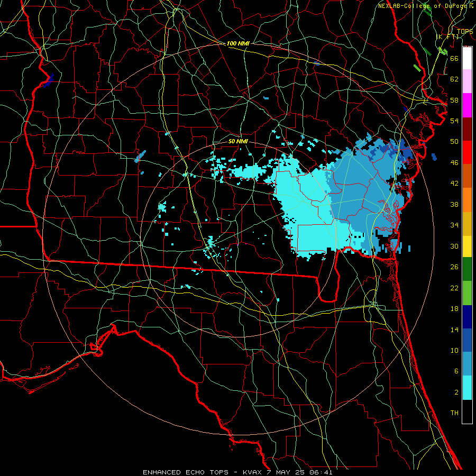Click the 'TH' legend label
476x476 pixels.
[454, 413]
